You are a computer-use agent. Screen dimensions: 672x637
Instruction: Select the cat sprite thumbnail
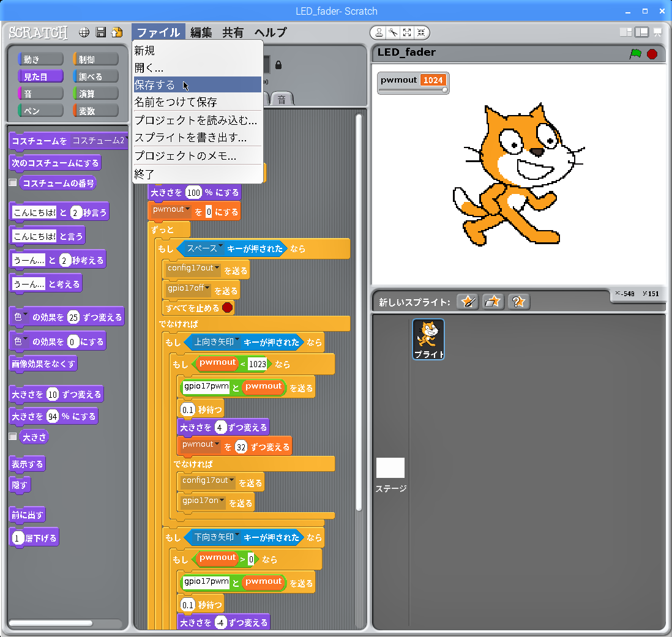point(428,339)
